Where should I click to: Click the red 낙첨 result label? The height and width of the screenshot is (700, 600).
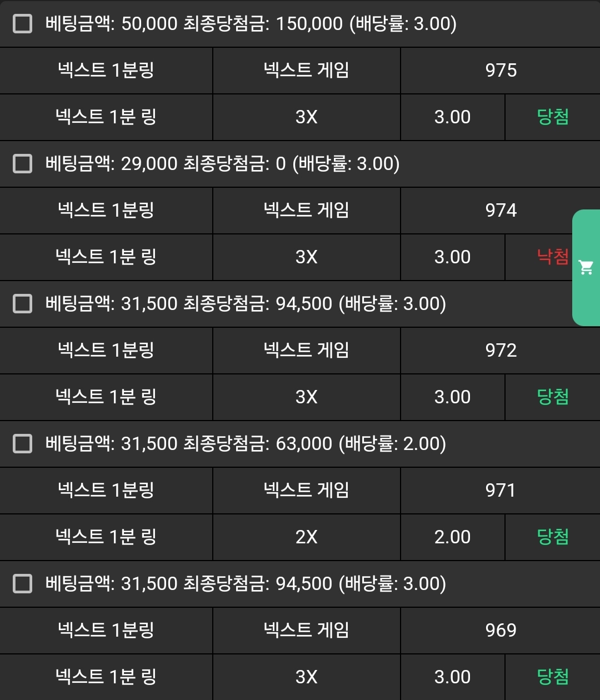[x=552, y=257]
